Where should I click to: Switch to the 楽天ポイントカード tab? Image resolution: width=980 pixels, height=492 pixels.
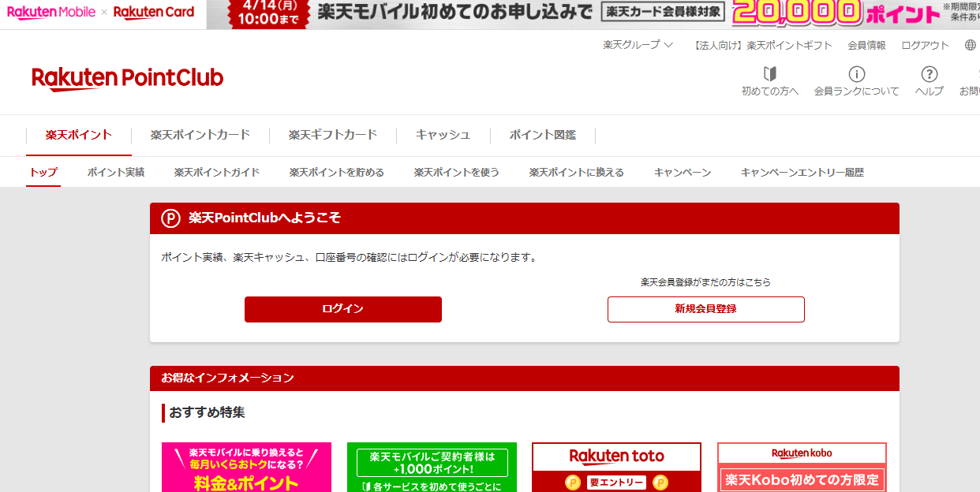coord(200,135)
